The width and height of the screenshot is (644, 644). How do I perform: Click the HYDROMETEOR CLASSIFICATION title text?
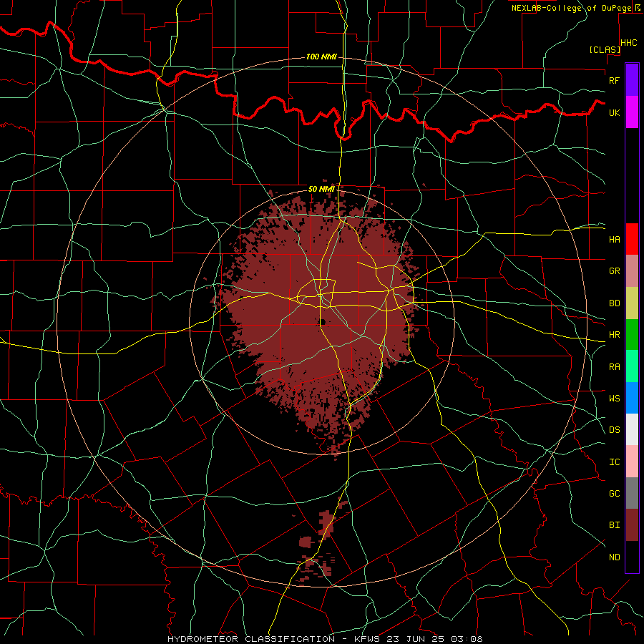coord(251,639)
